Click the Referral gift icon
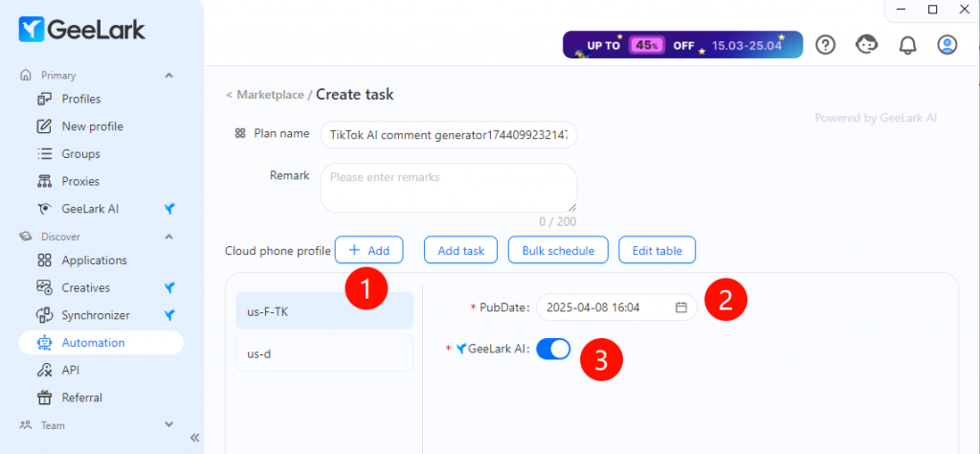Viewport: 980px width, 454px height. tap(44, 397)
